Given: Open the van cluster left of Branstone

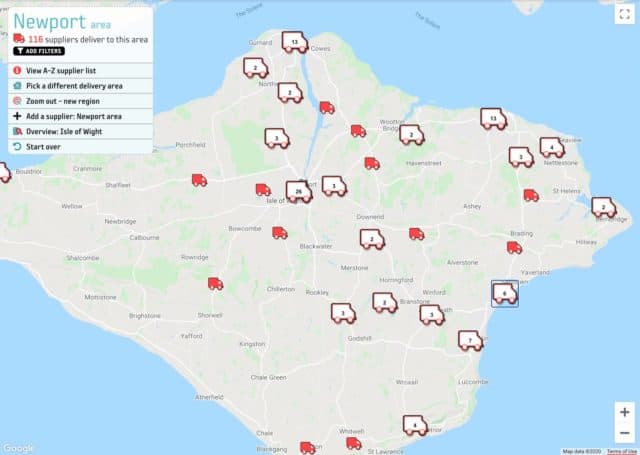Looking at the screenshot, I should 384,303.
